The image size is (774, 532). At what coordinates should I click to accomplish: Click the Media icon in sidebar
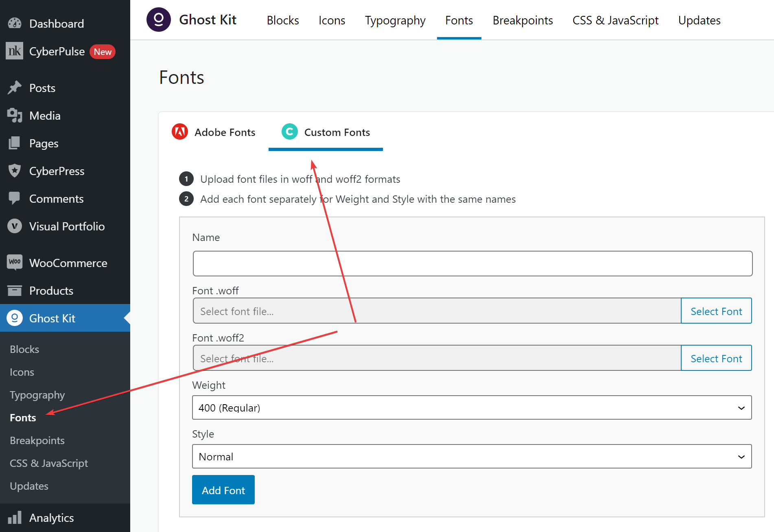click(x=15, y=116)
